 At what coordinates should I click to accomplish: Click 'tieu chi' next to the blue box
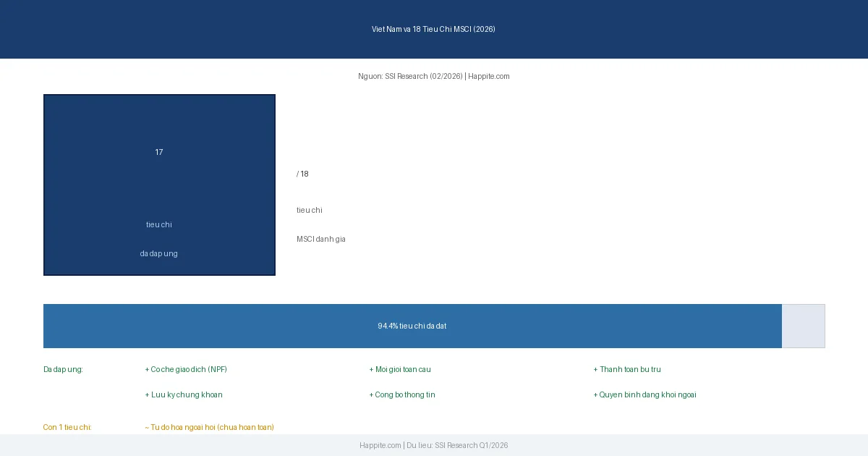[x=310, y=210]
